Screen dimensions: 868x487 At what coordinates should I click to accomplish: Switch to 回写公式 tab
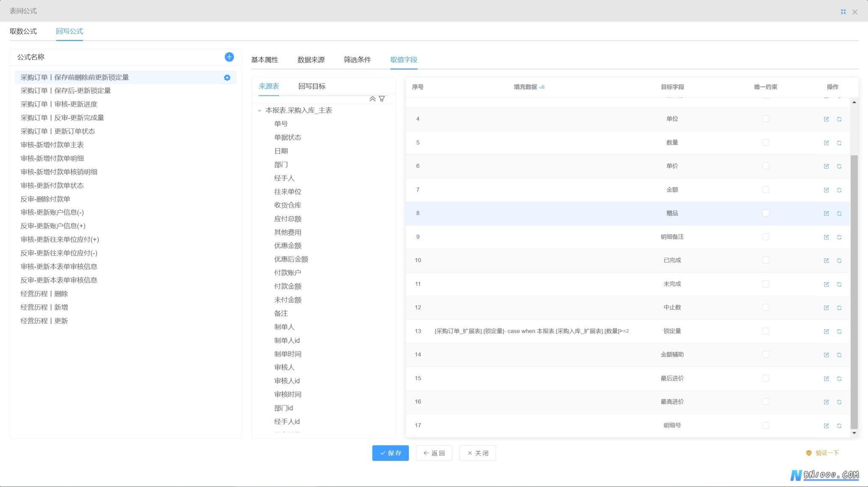70,31
